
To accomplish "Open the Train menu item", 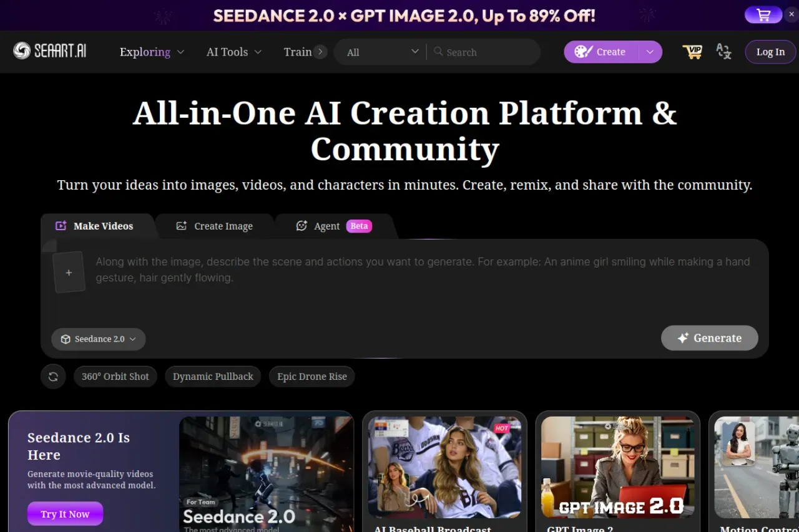I will 298,52.
